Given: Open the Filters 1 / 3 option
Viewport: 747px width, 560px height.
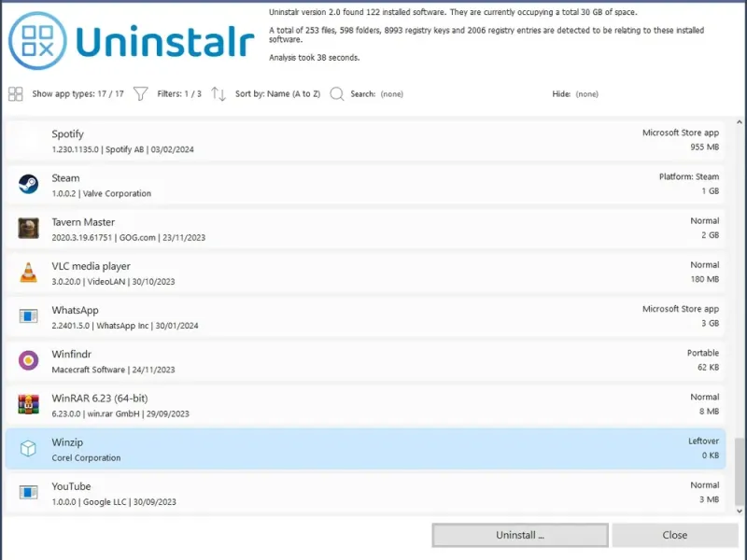Looking at the screenshot, I should tap(179, 94).
